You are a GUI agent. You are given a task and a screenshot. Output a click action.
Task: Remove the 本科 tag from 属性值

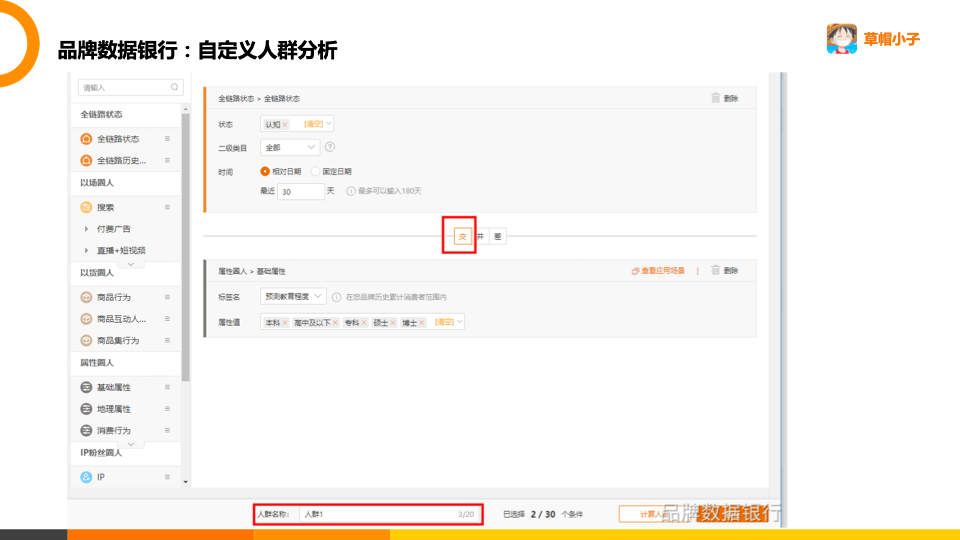click(x=285, y=323)
